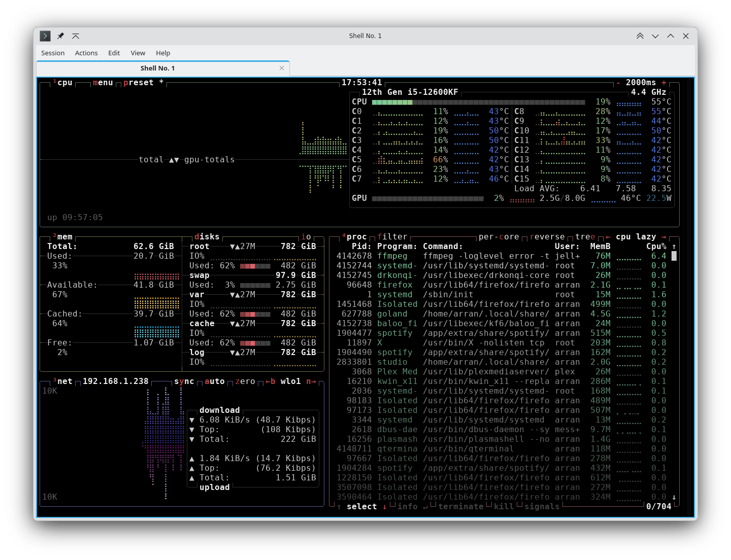The width and height of the screenshot is (731, 560).
Task: Click the swap used bar
Action: [x=255, y=285]
